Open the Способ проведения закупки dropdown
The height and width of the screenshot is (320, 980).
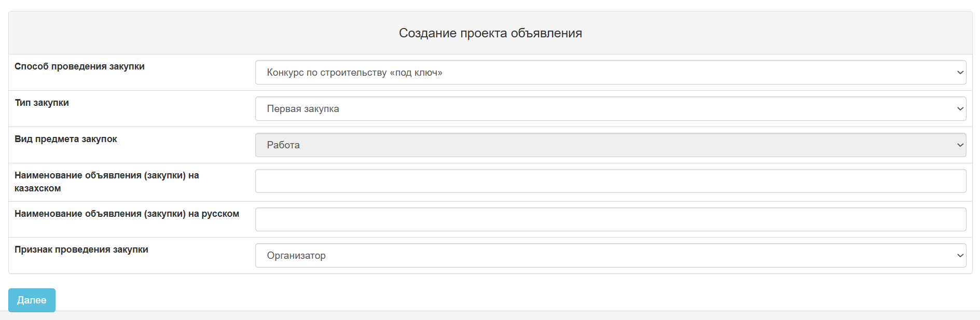coord(610,73)
